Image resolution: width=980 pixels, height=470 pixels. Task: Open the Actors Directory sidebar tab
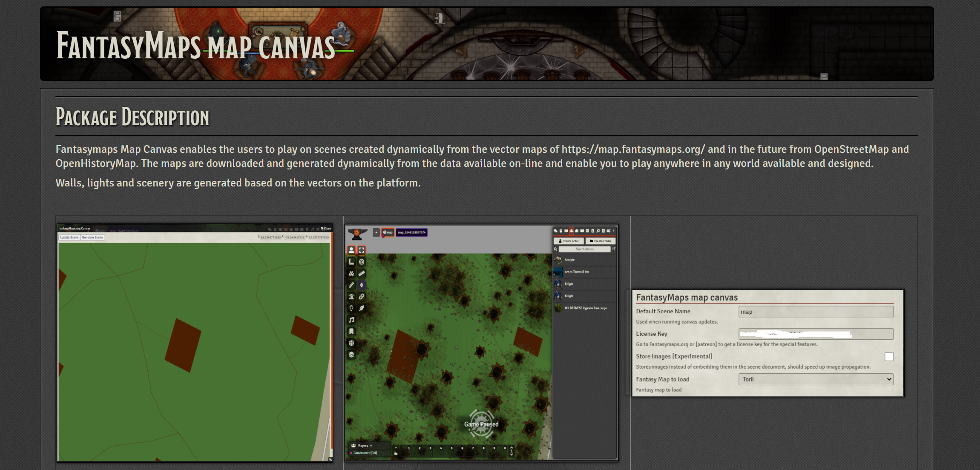point(572,231)
